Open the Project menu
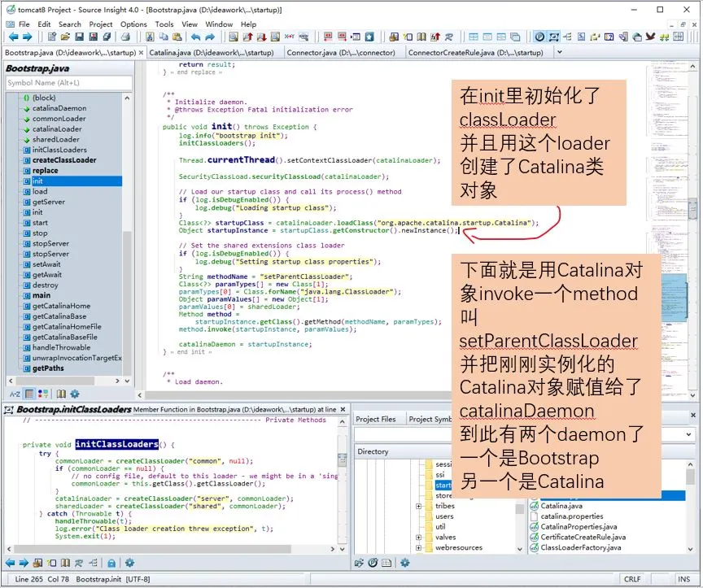 coord(101,24)
